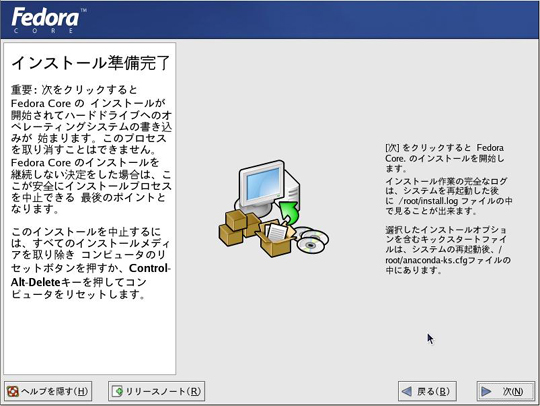Click the 重要 warning paragraph in help panel

91,149
